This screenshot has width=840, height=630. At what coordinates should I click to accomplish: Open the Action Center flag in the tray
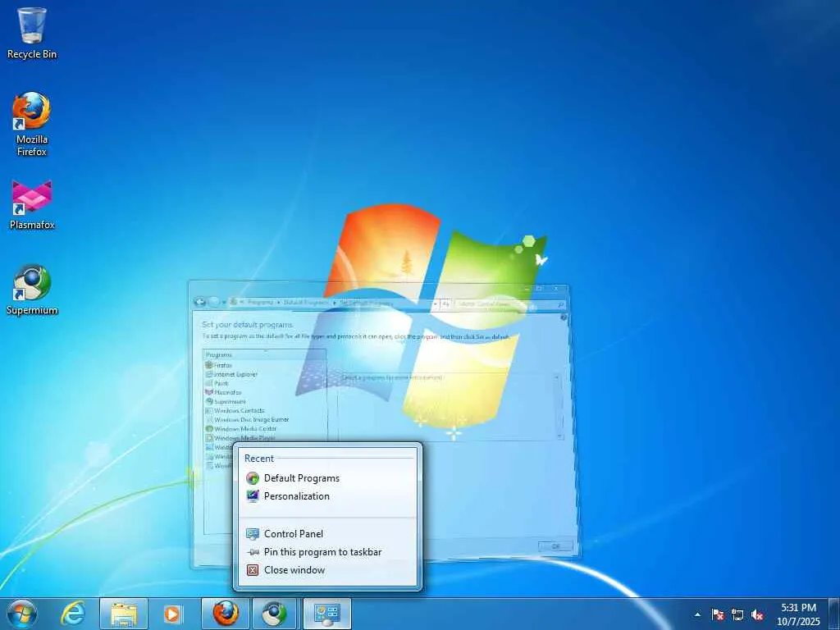point(718,614)
